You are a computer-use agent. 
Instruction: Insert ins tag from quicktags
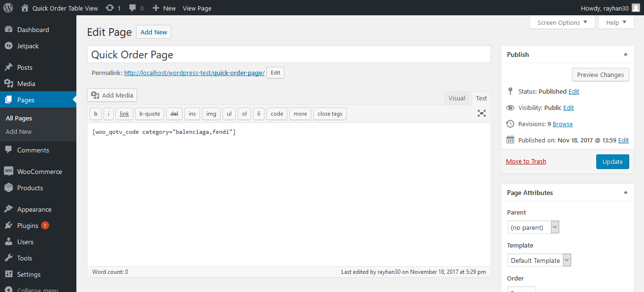192,114
